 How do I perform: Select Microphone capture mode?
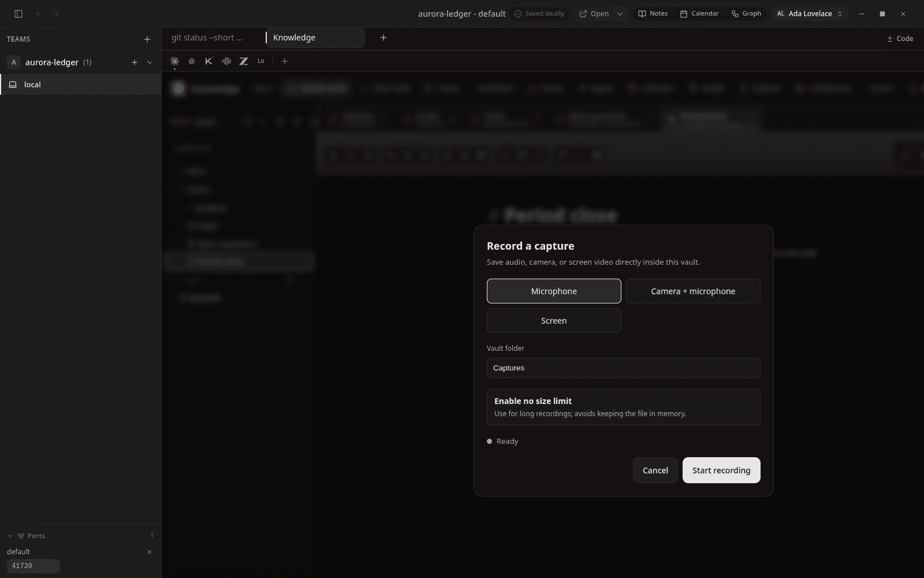pyautogui.click(x=554, y=291)
